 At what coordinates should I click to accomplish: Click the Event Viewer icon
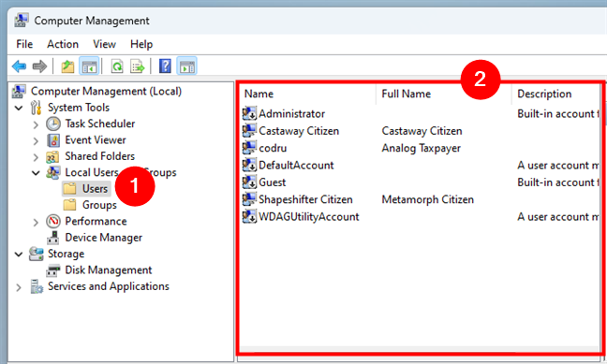(x=53, y=140)
